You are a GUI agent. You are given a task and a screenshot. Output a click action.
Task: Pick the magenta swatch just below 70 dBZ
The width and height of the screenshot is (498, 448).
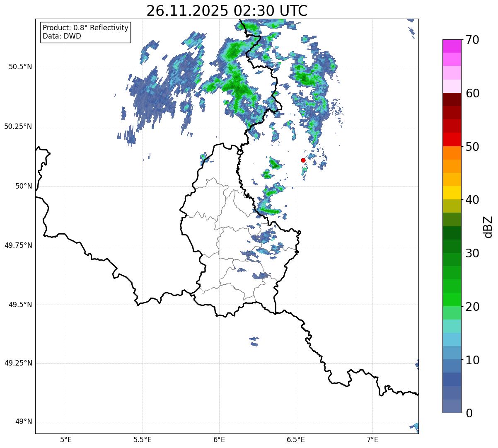pos(452,46)
